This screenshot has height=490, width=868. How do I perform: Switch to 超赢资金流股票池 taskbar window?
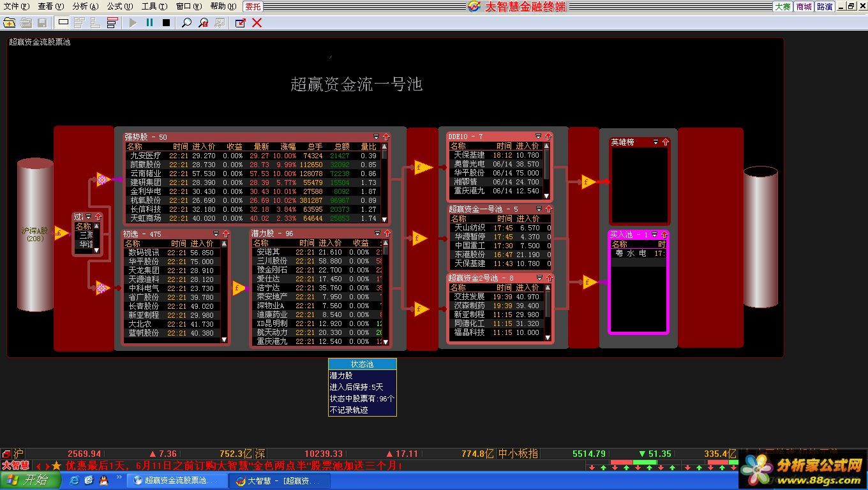[x=176, y=480]
